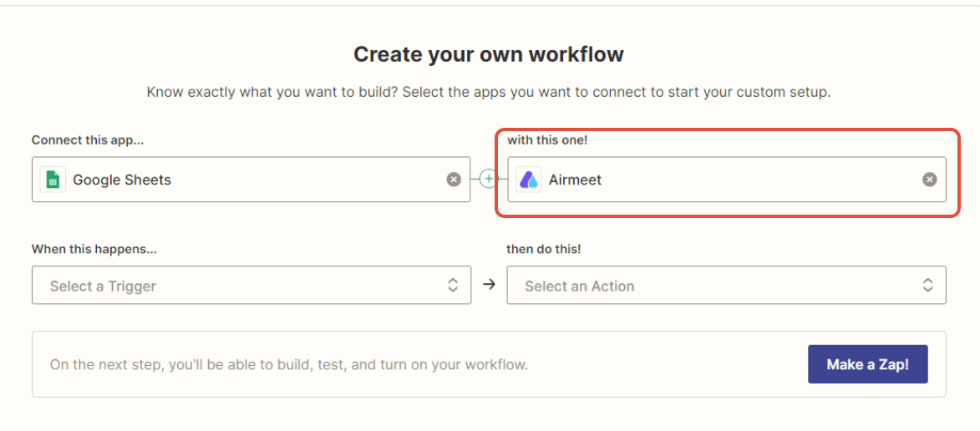Click the Google Sheets app icon
This screenshot has width=980, height=431.
coord(53,180)
